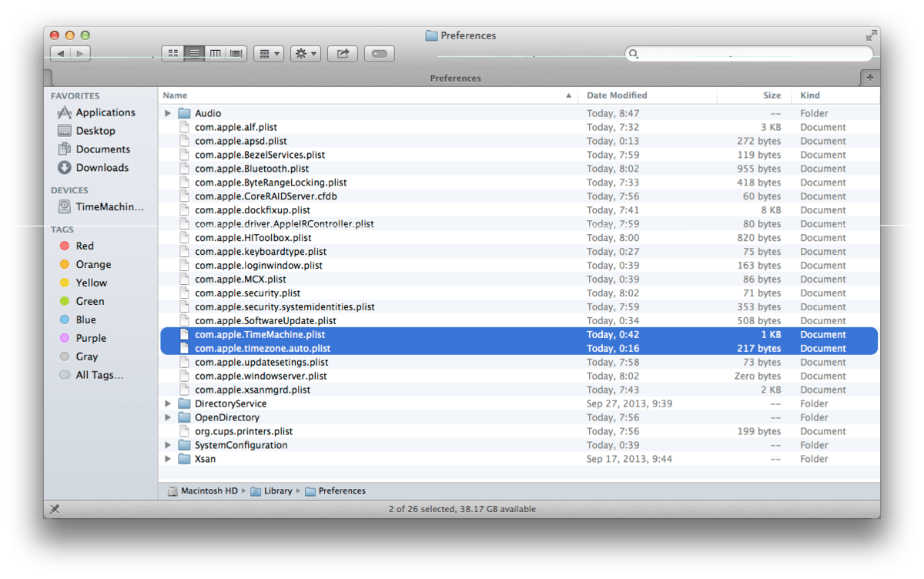Switch to Cover Flow view
Viewport: 924px width, 579px height.
point(236,54)
